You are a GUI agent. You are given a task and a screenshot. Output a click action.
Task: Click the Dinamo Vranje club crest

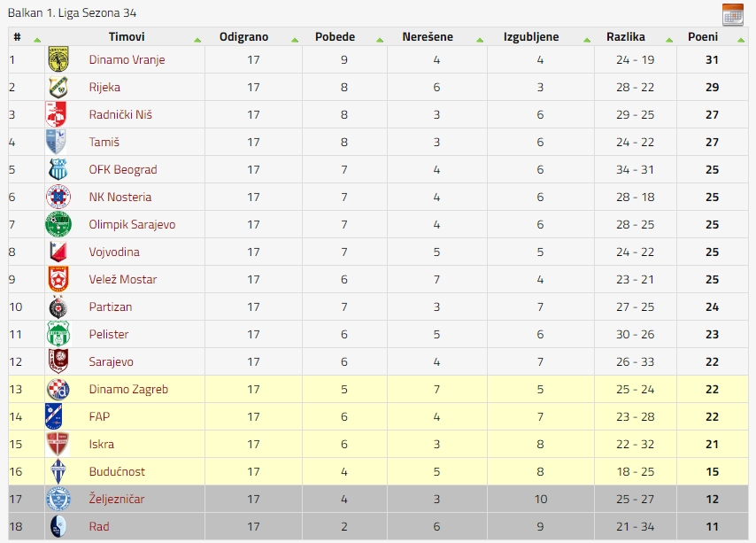(58, 59)
